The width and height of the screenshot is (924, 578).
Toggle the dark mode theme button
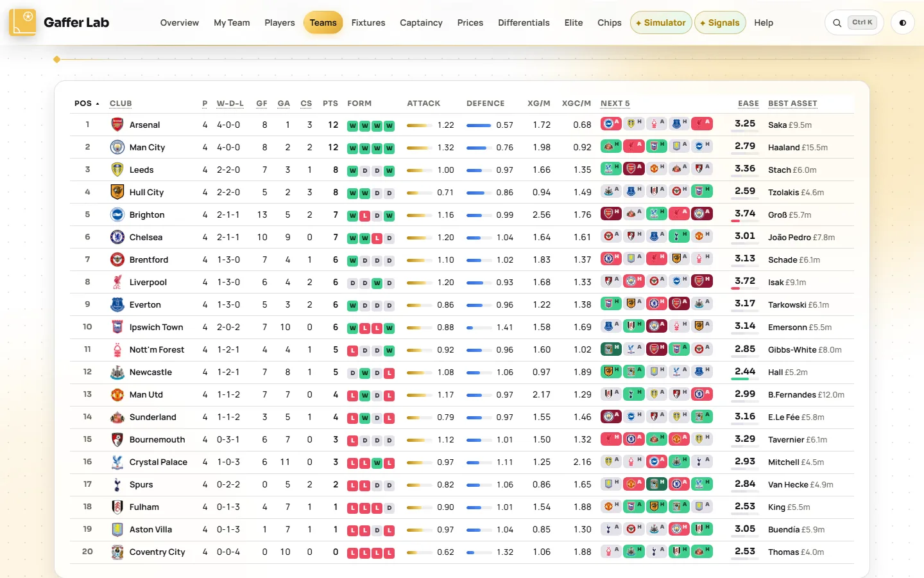(903, 22)
